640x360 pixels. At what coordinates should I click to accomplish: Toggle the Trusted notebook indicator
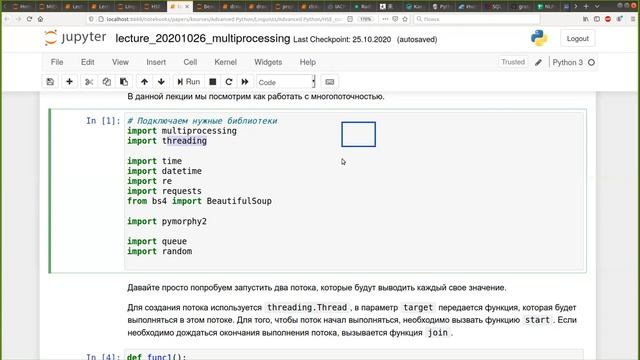pos(513,62)
